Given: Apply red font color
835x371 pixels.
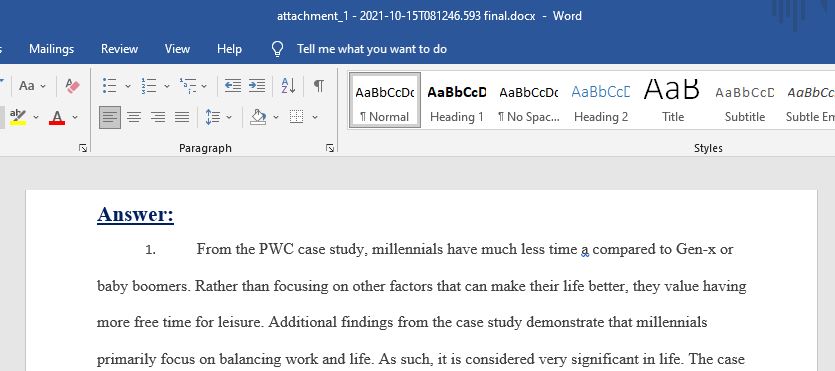Looking at the screenshot, I should (x=57, y=117).
